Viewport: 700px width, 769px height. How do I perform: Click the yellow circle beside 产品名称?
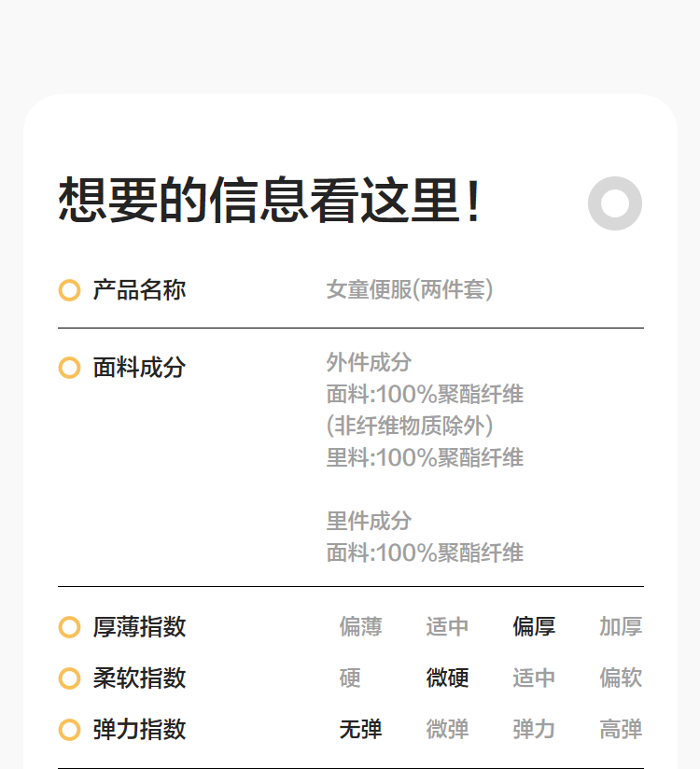(x=69, y=290)
